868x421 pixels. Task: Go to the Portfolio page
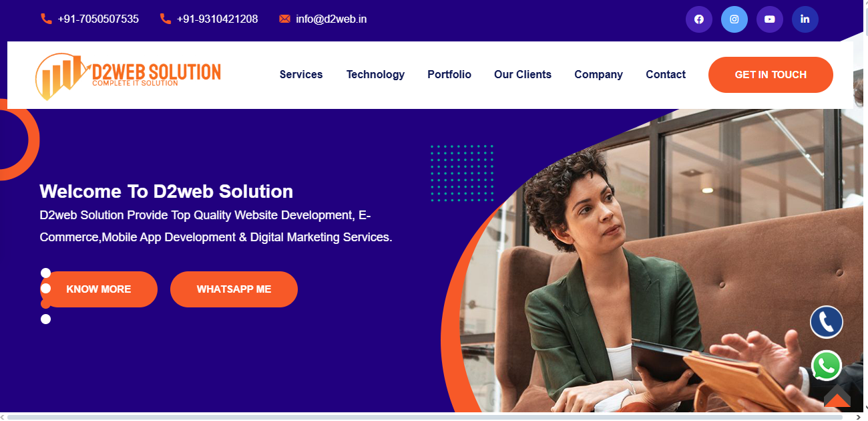[449, 75]
